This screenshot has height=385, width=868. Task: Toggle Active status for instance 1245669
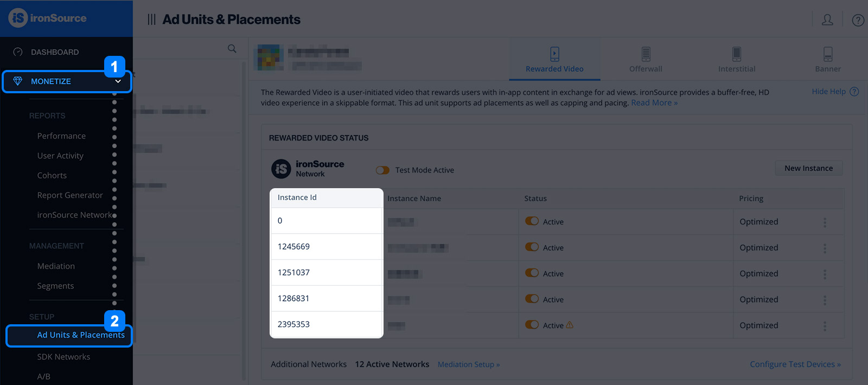click(532, 247)
